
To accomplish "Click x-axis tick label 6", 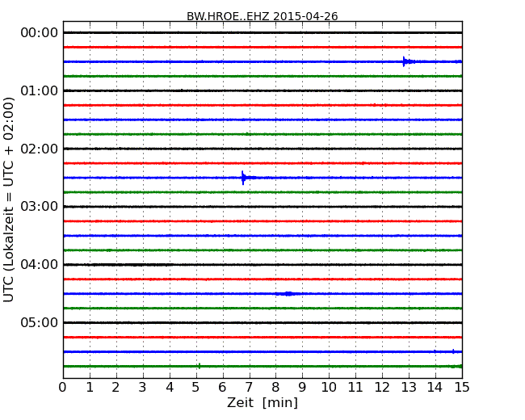I will [222, 388].
